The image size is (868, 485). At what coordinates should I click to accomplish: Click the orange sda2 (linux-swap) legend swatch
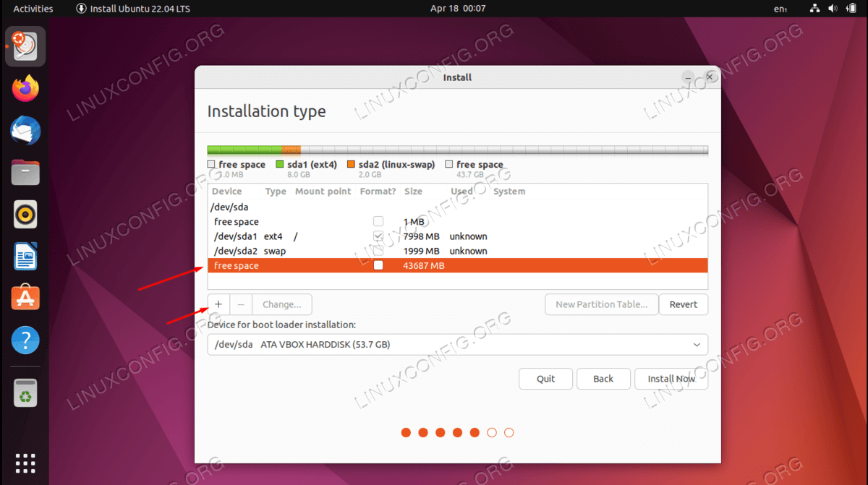(x=351, y=165)
